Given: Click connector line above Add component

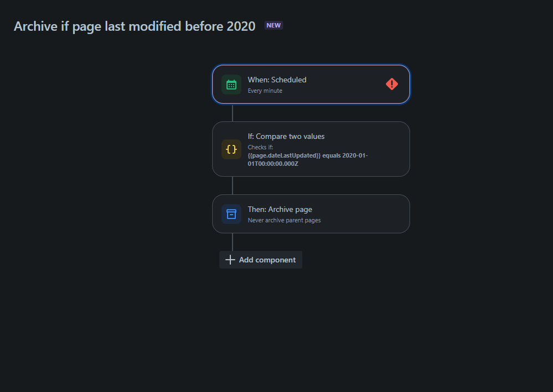Looking at the screenshot, I should click(232, 242).
